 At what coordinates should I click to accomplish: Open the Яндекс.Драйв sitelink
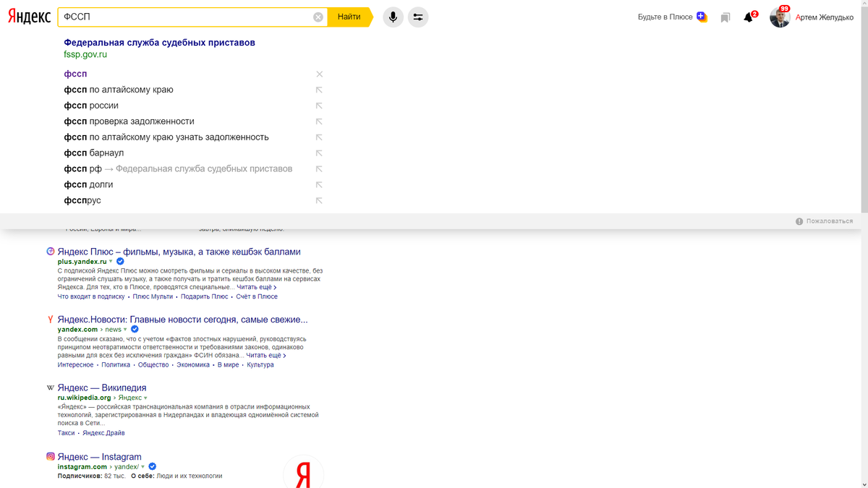[103, 432]
